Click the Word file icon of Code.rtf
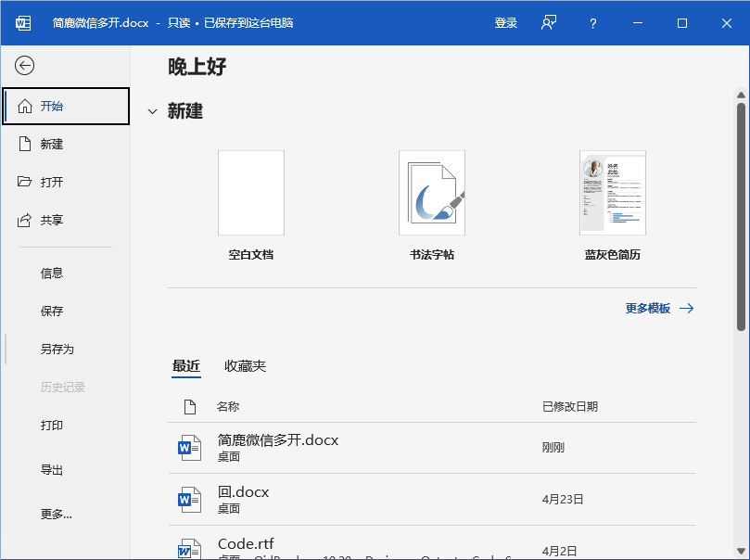This screenshot has height=560, width=750. 189,550
